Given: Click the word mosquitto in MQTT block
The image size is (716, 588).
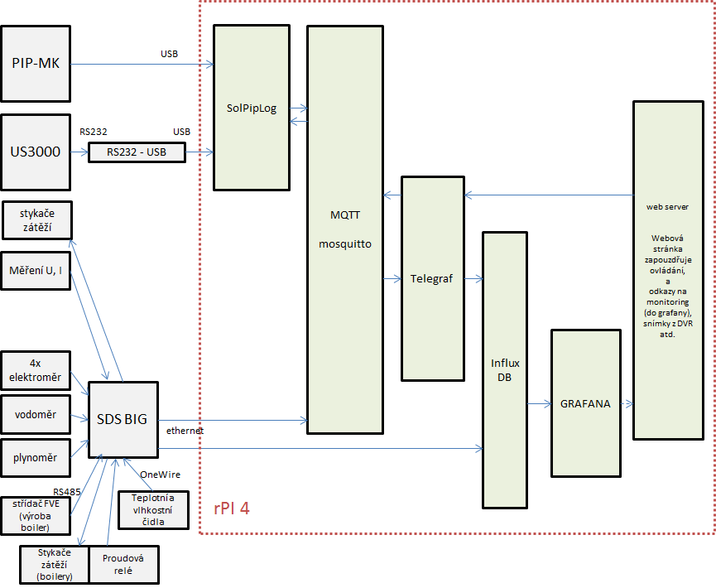Looking at the screenshot, I should (345, 244).
